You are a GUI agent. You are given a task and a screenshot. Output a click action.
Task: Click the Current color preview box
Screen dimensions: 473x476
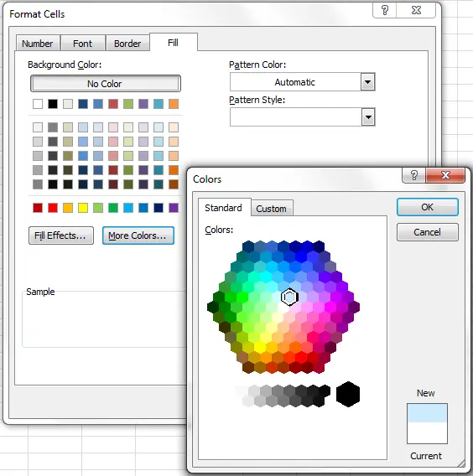427,433
